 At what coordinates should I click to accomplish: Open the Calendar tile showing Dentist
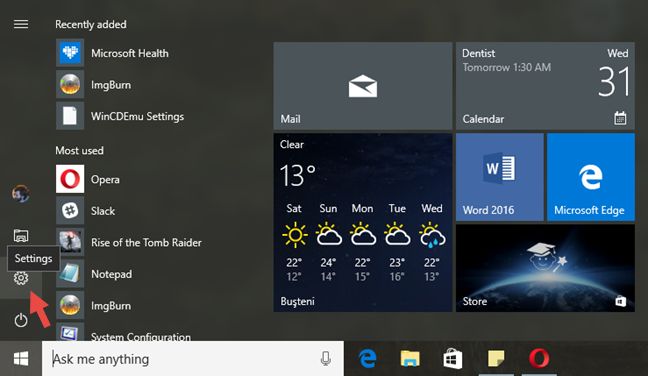coord(545,86)
